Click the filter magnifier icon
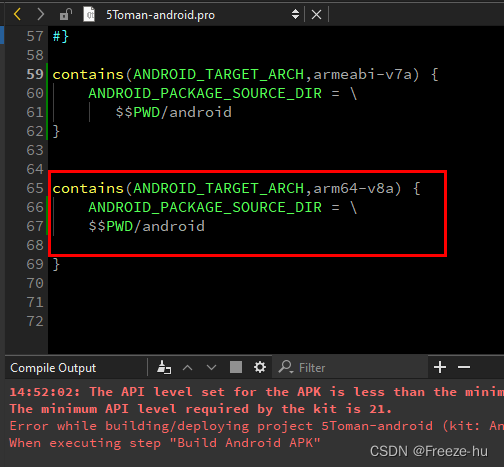504x467 pixels. [286, 367]
